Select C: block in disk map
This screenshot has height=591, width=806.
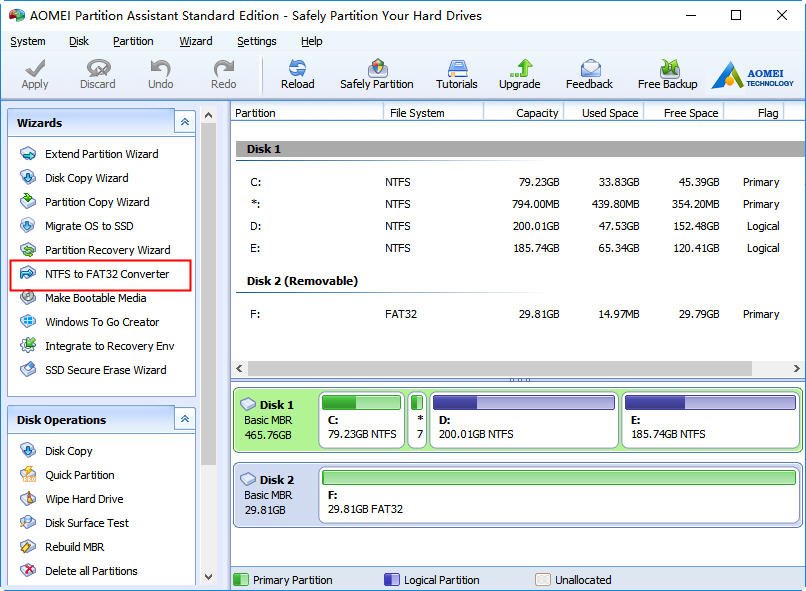(362, 420)
